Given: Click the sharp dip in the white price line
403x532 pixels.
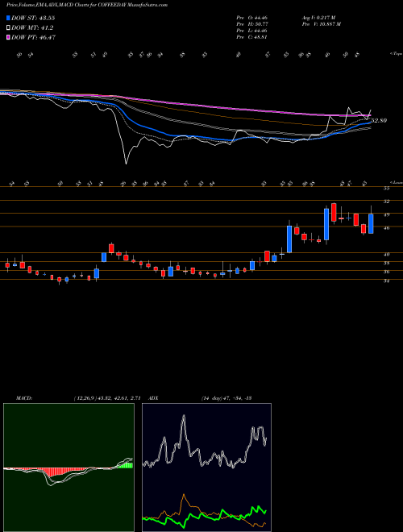Looking at the screenshot, I should [x=126, y=162].
